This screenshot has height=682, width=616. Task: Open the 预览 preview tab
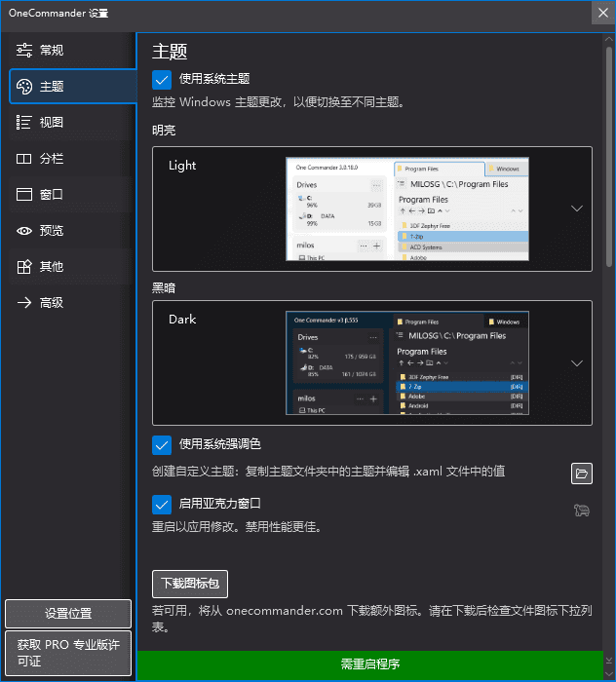tap(69, 231)
